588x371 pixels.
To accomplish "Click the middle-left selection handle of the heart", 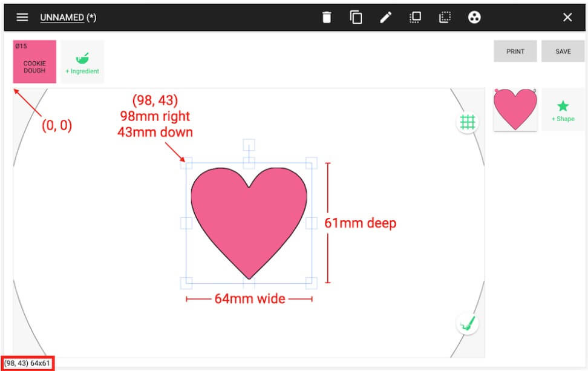I will click(x=186, y=223).
